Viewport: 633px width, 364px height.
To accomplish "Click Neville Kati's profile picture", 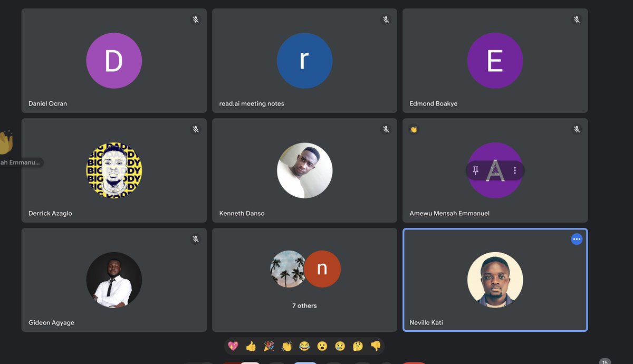I will coord(495,280).
